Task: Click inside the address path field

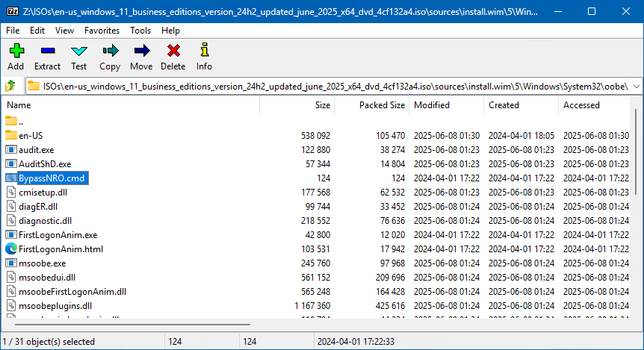Action: tap(335, 86)
